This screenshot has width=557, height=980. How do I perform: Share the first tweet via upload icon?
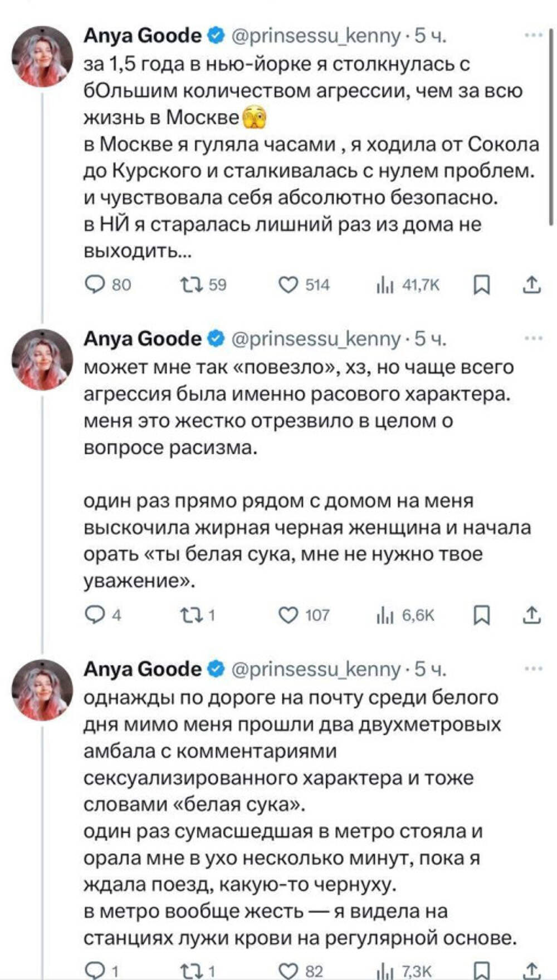532,285
